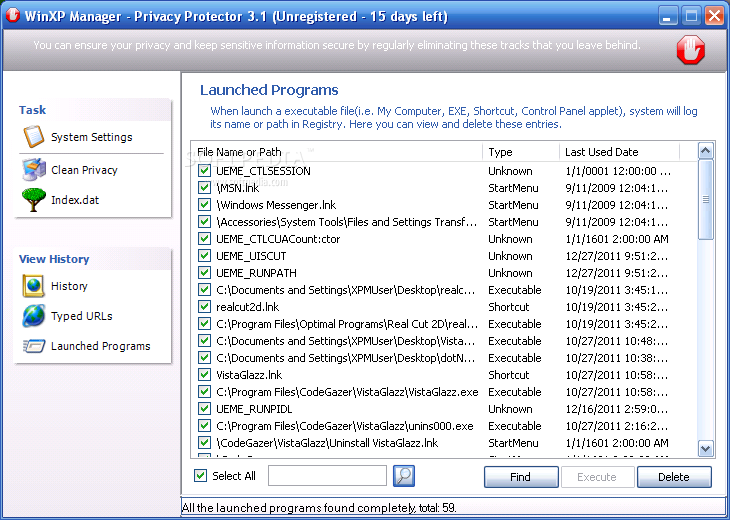Sort by Type column header
730x520 pixels.
point(521,152)
